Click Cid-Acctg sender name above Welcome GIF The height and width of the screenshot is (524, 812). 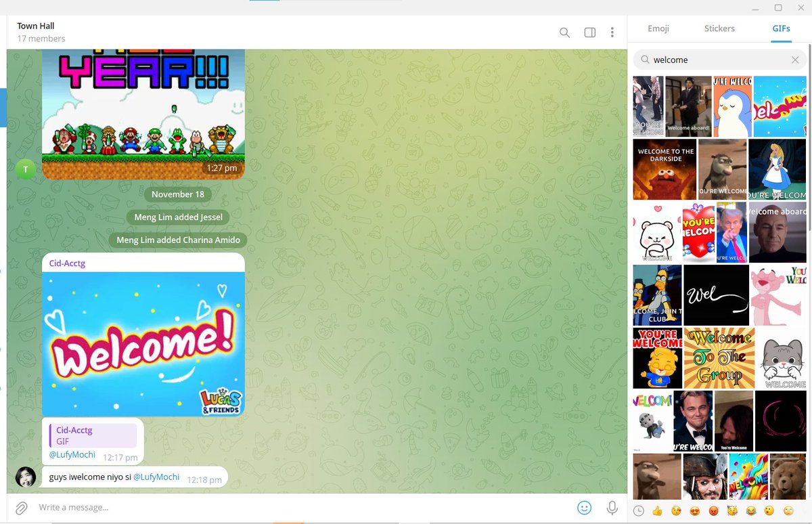pos(67,263)
